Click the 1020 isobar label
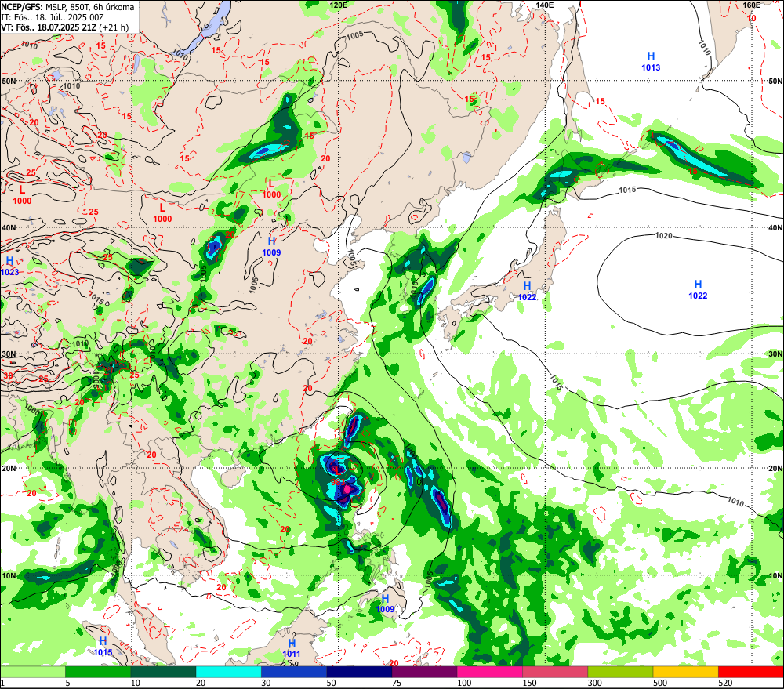784x689 pixels. [x=664, y=235]
